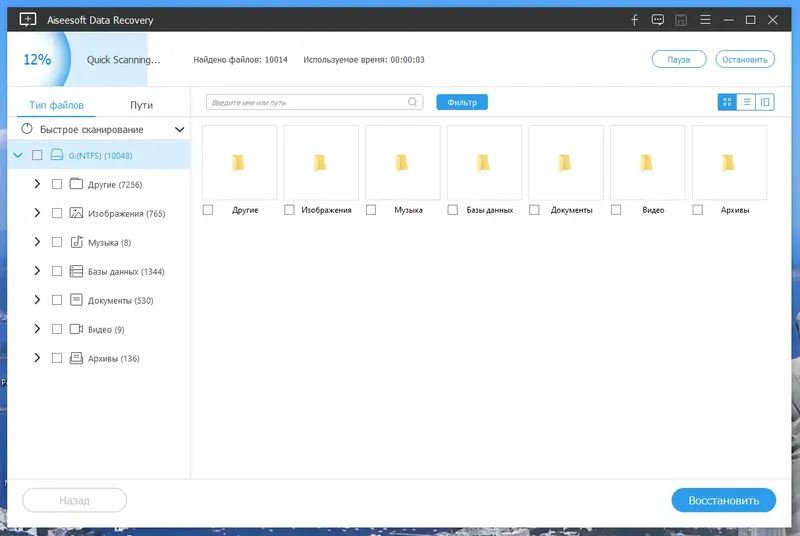This screenshot has height=536, width=800.
Task: Switch to the Пути tab
Action: point(141,105)
